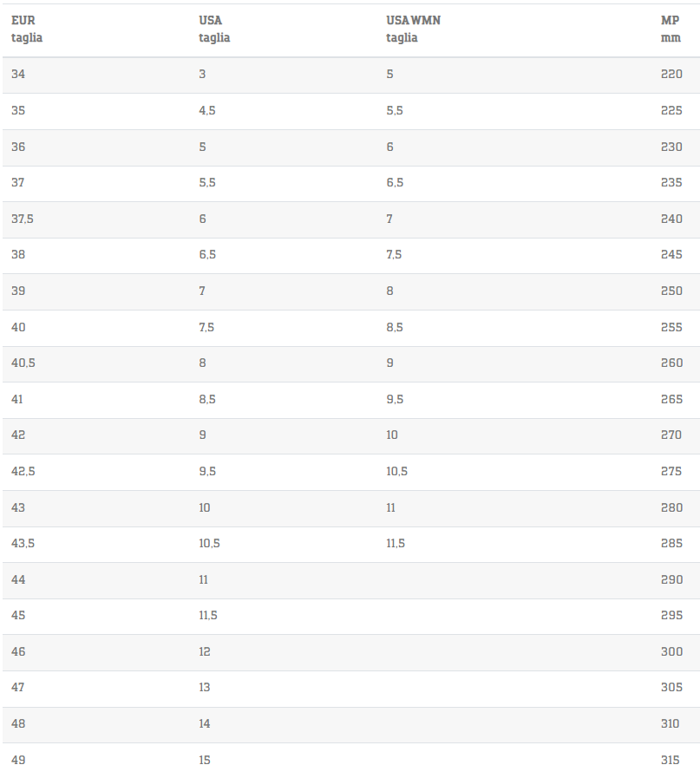Click the MP mm column header

(671, 29)
